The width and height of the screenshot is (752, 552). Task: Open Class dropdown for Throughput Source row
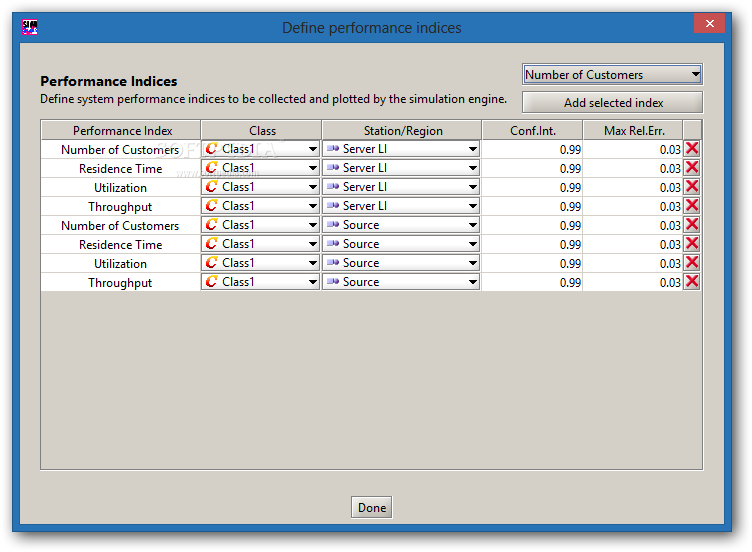point(260,282)
